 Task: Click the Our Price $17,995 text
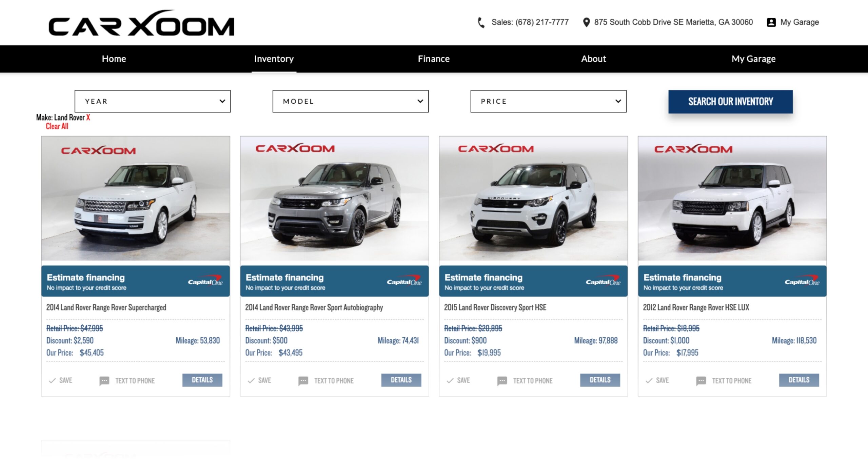(671, 353)
